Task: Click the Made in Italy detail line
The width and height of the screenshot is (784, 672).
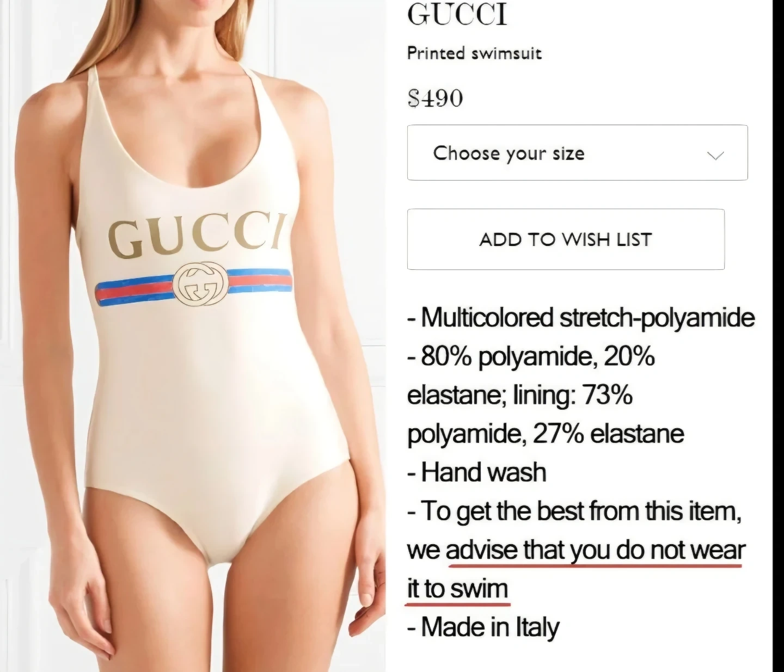Action: (x=483, y=627)
